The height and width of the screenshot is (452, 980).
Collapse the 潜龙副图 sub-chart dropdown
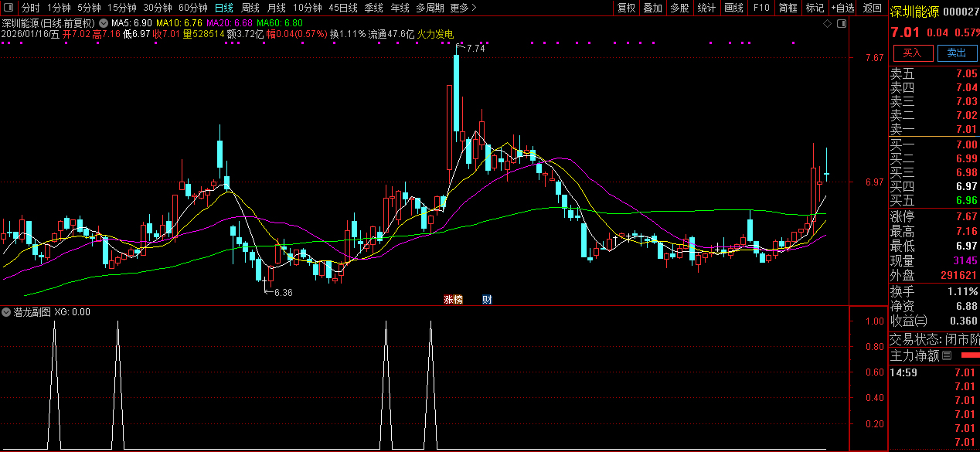[6, 312]
